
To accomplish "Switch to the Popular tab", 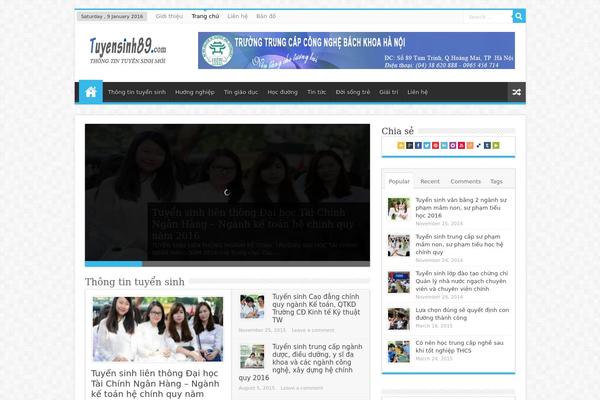I will tap(399, 181).
